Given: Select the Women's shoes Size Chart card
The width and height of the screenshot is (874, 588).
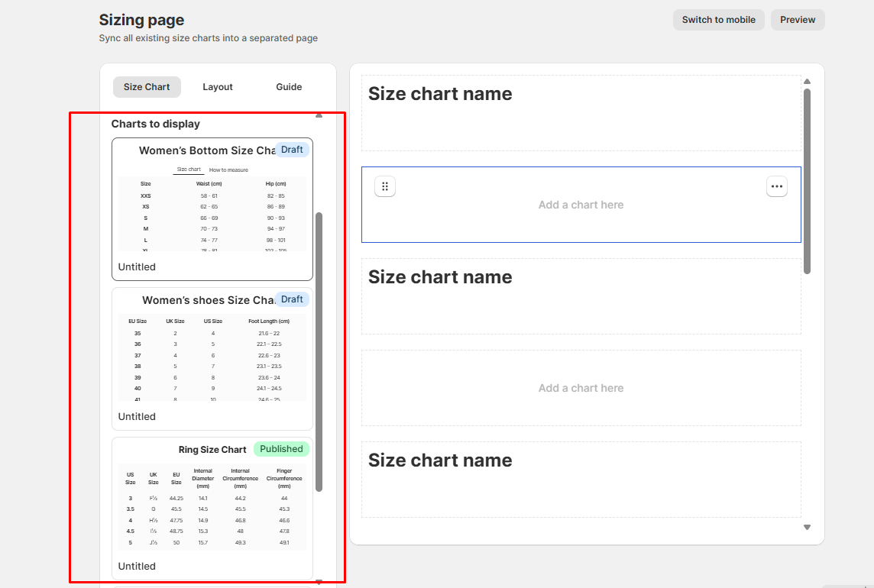Looking at the screenshot, I should (212, 359).
